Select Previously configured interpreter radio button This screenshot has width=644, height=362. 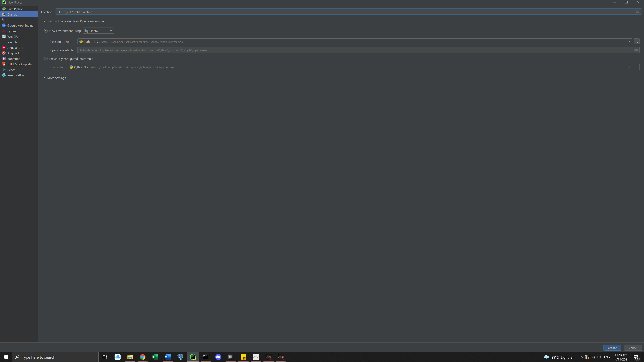coord(46,59)
